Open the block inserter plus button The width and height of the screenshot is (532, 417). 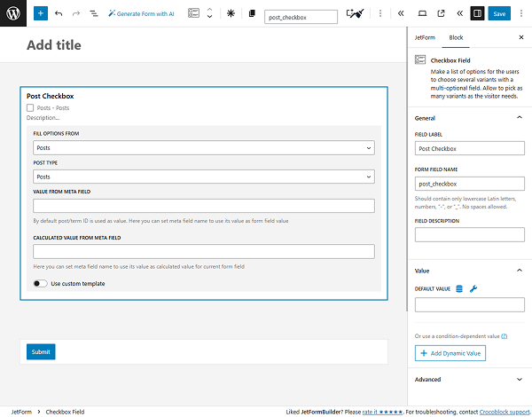click(x=41, y=13)
